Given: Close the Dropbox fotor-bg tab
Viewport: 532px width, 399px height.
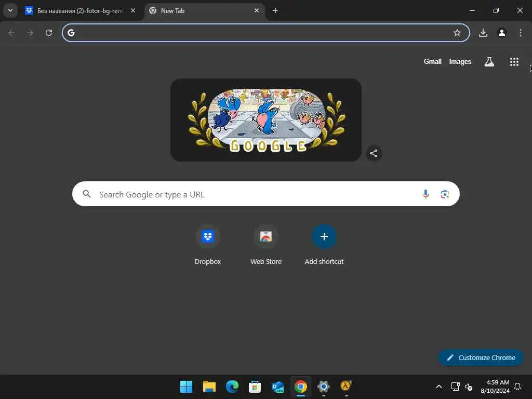Looking at the screenshot, I should pos(133,10).
